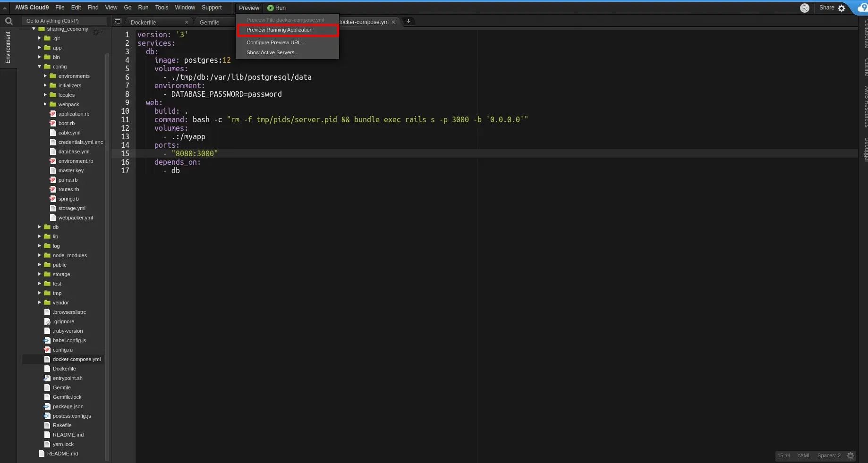The image size is (868, 463).
Task: Expand the environments folder
Action: (x=45, y=76)
